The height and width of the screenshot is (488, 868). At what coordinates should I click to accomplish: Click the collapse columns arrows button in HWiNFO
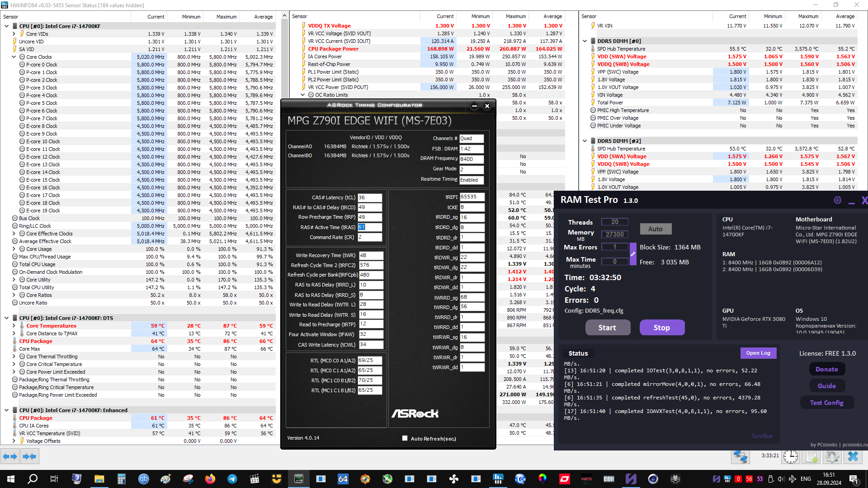[x=29, y=456]
